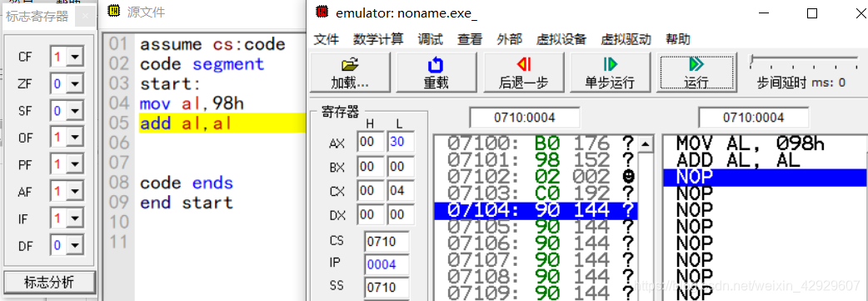
Task: Click the DX high byte field
Action: 371,215
